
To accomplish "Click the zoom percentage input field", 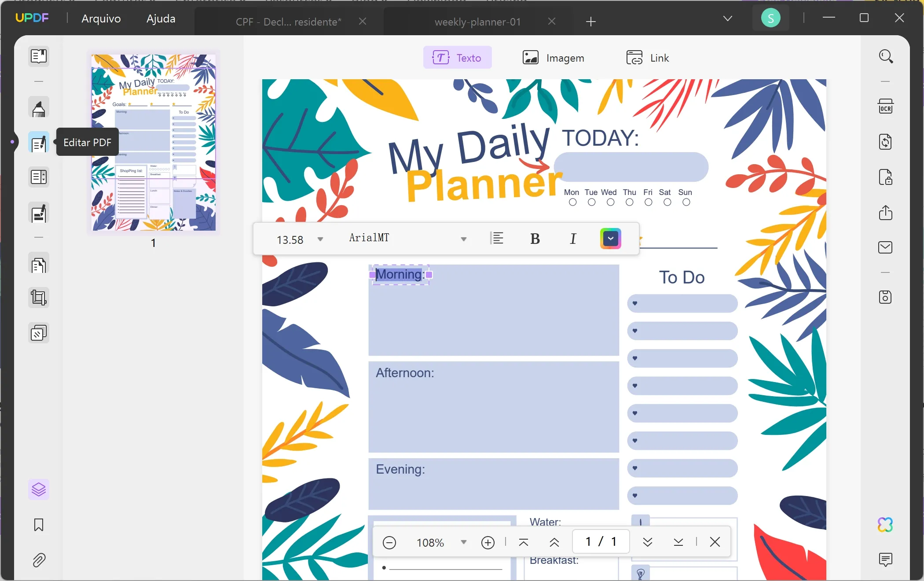I will pos(431,542).
